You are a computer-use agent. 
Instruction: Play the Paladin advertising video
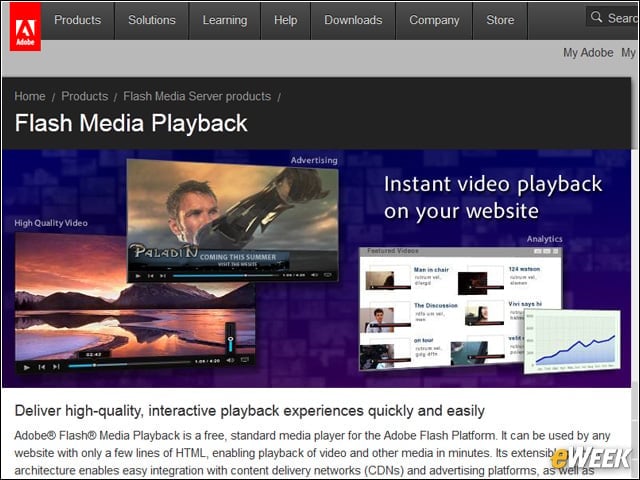coord(138,276)
